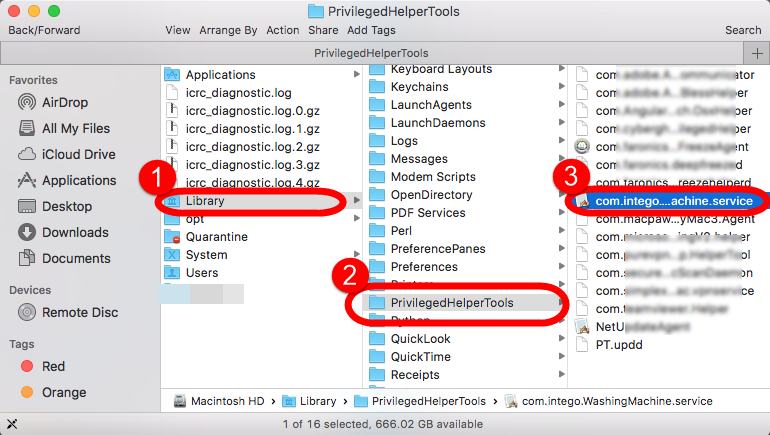Go to Applications in Favorites sidebar
Image resolution: width=770 pixels, height=435 pixels.
coord(67,180)
